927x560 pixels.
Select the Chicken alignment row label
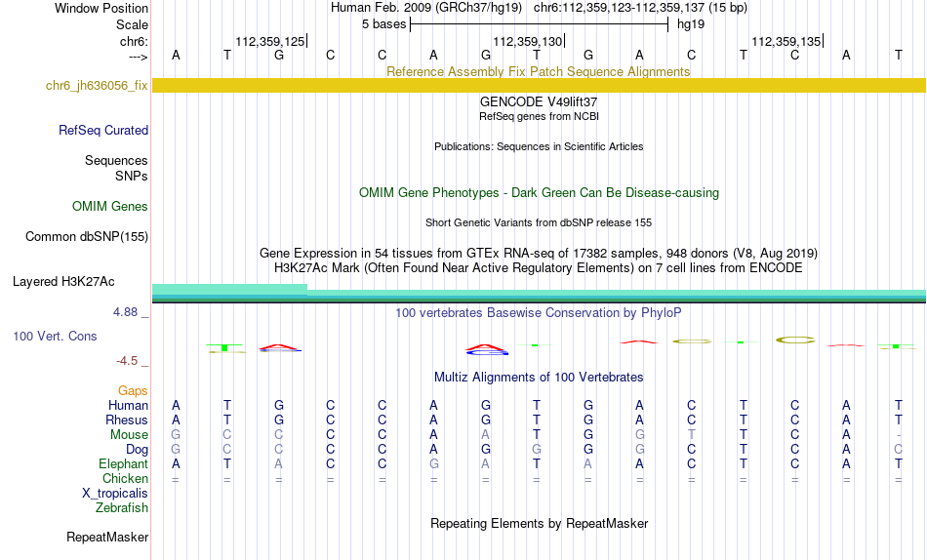point(125,478)
